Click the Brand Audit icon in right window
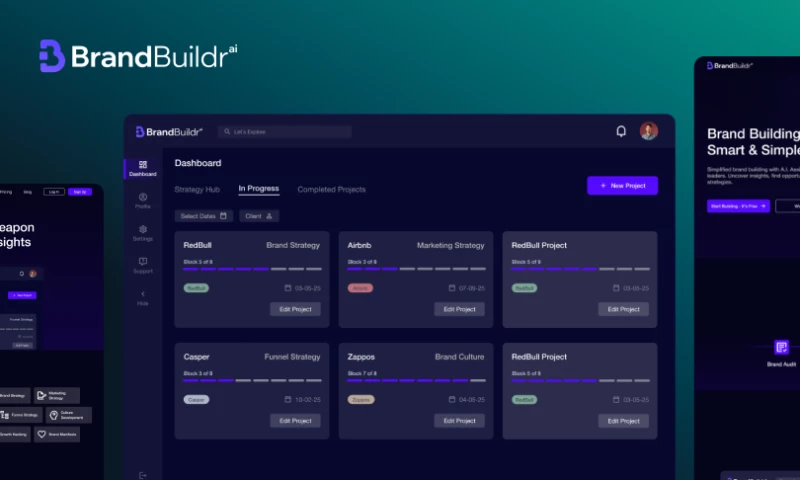 pos(781,347)
